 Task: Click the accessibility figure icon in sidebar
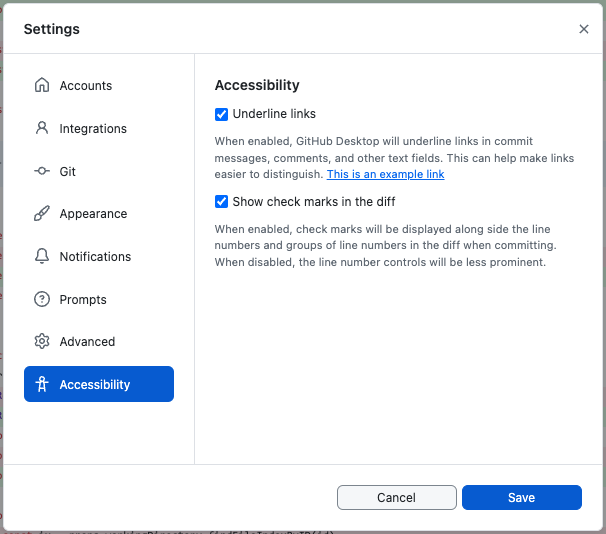point(42,384)
